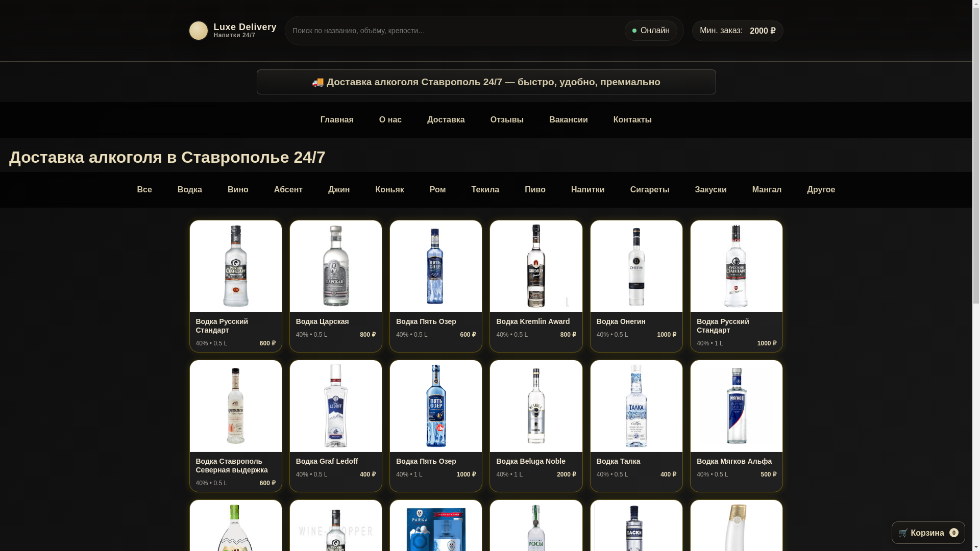Click the Luxe Delivery brand name text

(245, 27)
